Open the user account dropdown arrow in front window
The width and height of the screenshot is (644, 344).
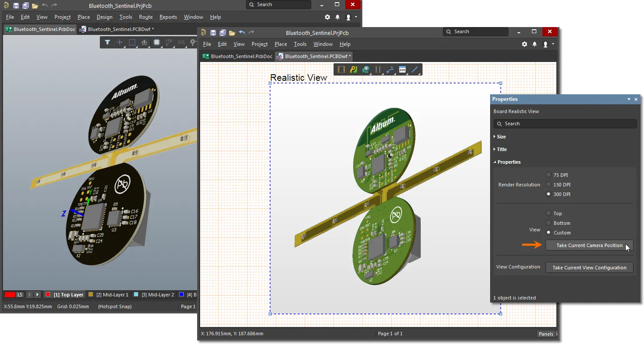[x=553, y=44]
